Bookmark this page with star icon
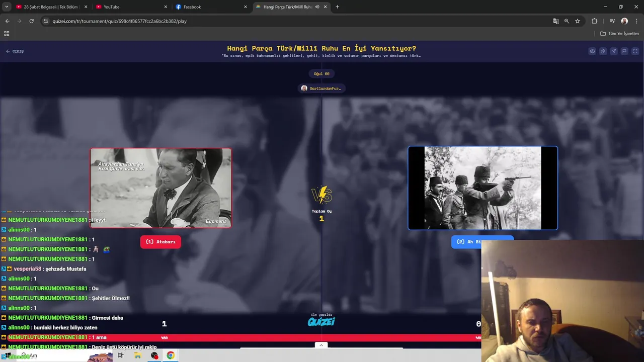This screenshot has width=644, height=362. [578, 21]
